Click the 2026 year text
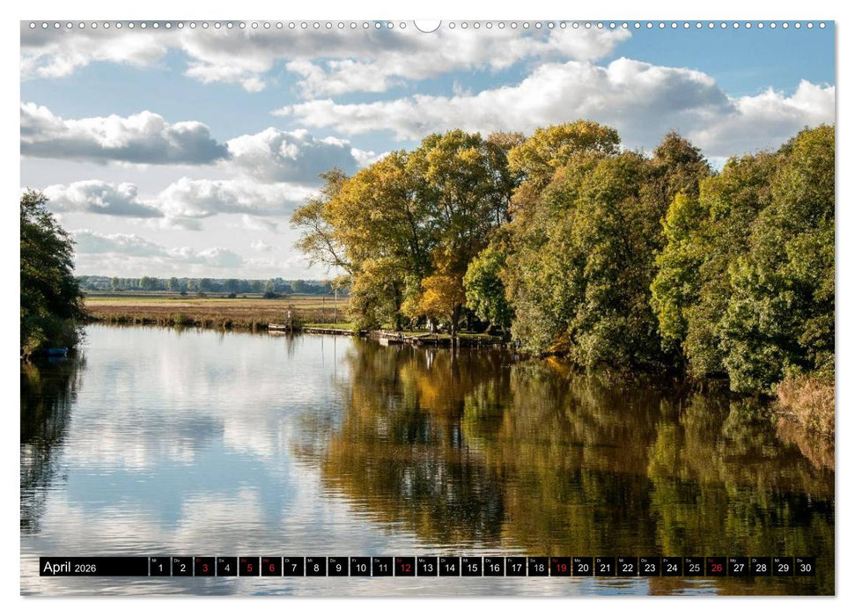This screenshot has height=616, width=855. click(x=85, y=569)
